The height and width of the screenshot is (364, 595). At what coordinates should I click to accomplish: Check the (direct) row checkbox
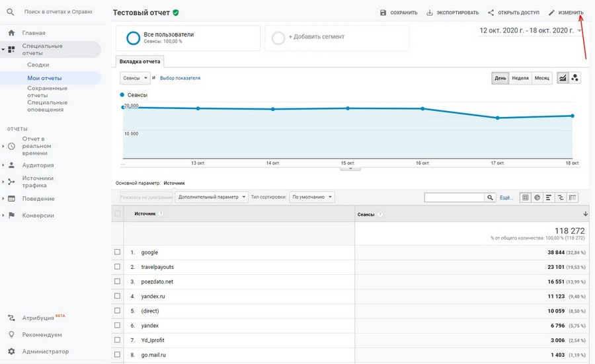pos(117,310)
